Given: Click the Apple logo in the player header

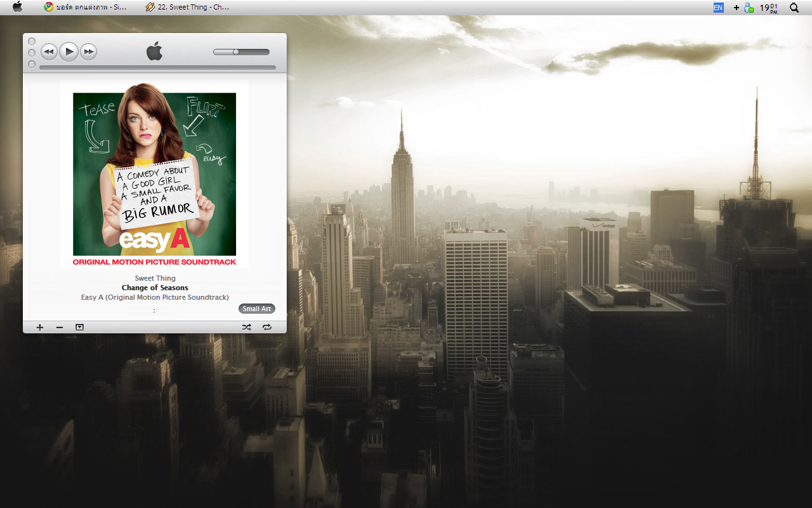Looking at the screenshot, I should point(154,51).
